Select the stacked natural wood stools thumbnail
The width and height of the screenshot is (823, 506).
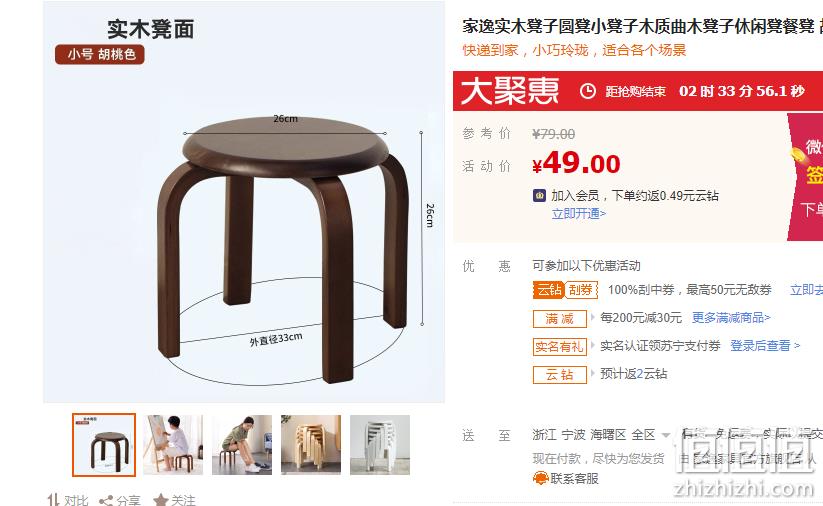coord(311,445)
